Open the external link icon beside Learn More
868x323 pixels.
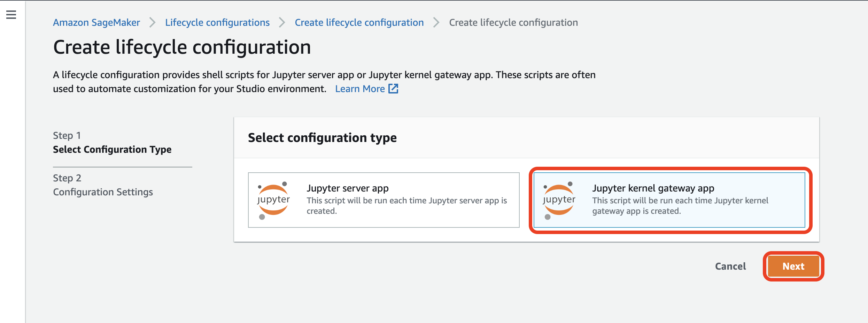point(393,89)
